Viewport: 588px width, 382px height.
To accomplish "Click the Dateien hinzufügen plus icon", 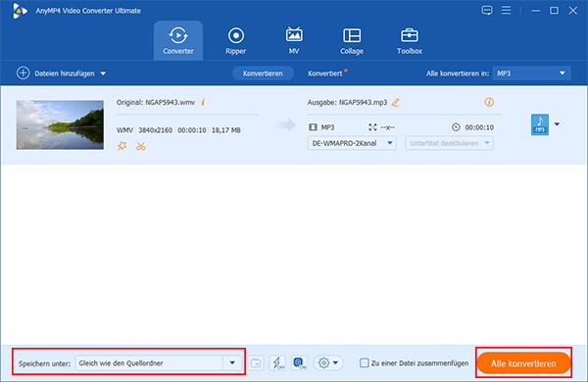I will coord(23,73).
